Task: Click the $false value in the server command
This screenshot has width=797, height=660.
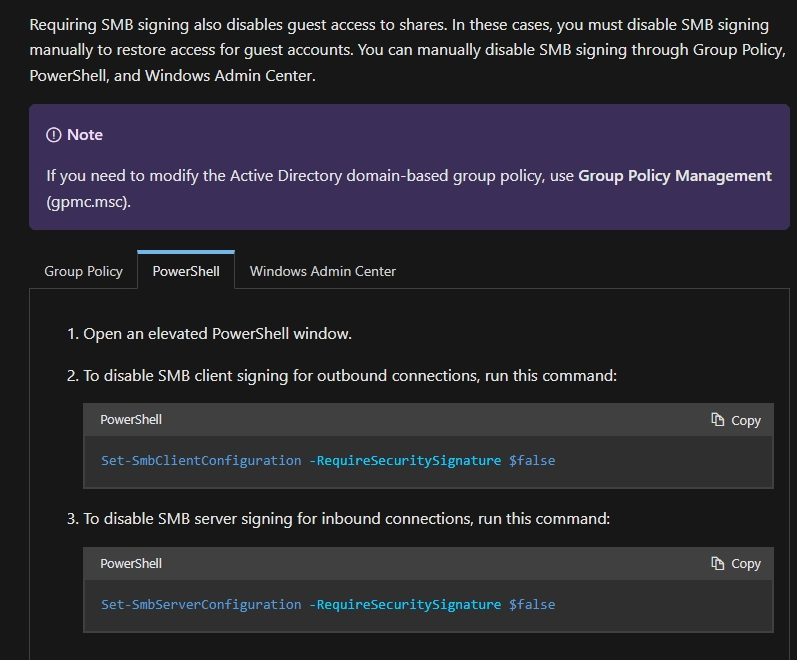Action: pyautogui.click(x=532, y=604)
